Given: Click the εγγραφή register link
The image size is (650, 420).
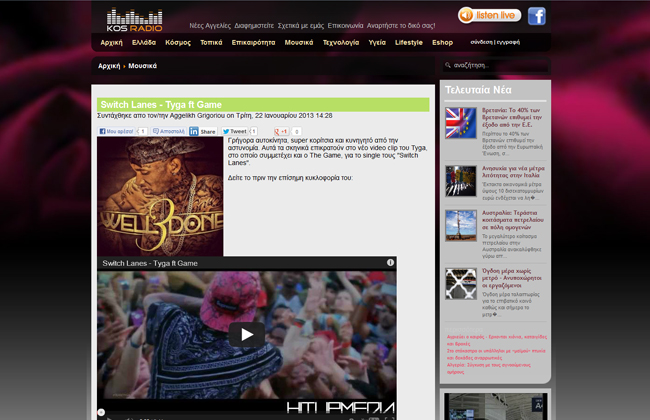Looking at the screenshot, I should (508, 42).
